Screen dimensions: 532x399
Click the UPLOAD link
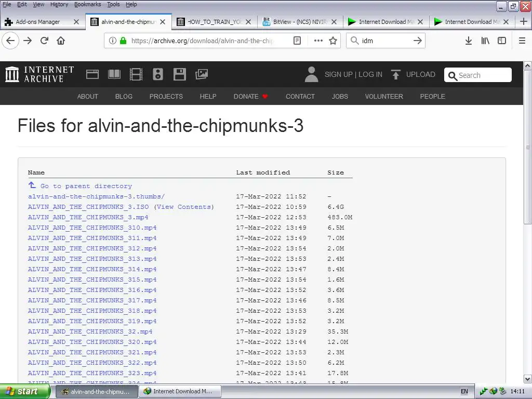[420, 74]
